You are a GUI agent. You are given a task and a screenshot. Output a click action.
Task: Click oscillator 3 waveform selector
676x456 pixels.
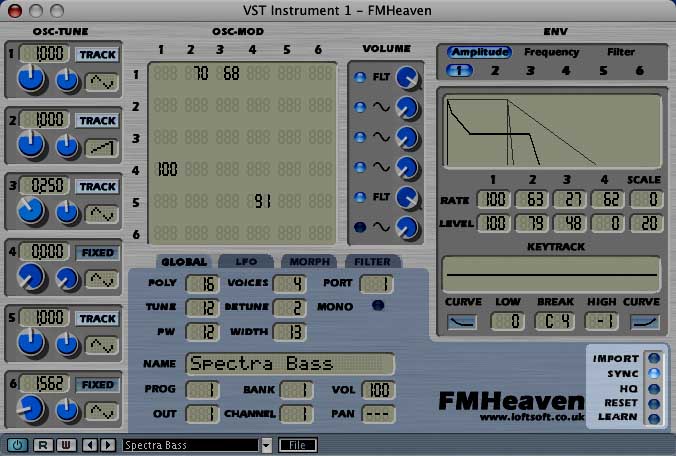pos(102,214)
